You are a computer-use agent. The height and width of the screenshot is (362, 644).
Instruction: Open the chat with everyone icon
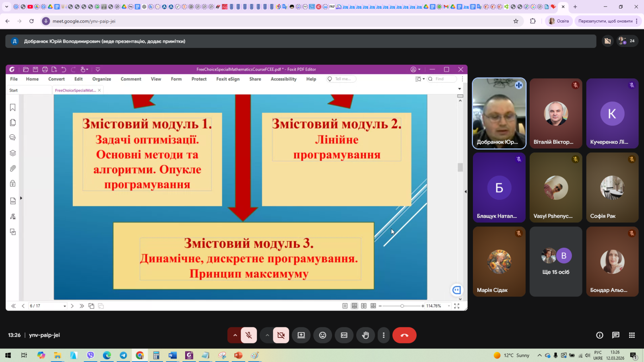615,335
